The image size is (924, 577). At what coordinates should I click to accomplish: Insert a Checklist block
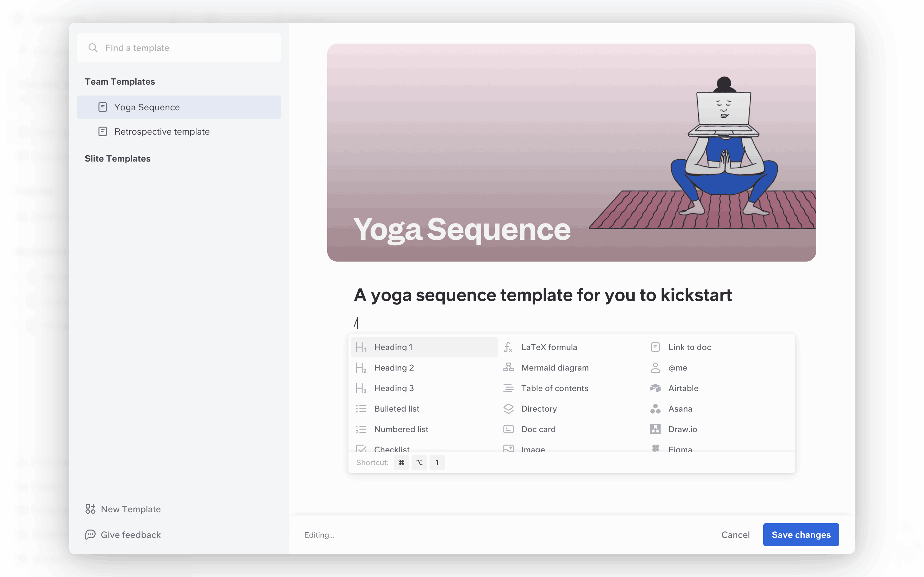click(x=391, y=449)
